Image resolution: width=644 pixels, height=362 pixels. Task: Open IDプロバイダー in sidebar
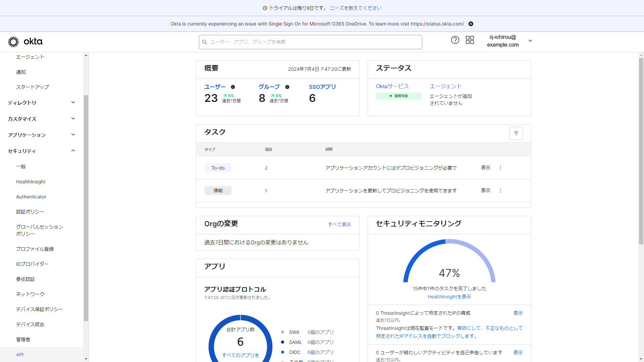click(x=33, y=264)
